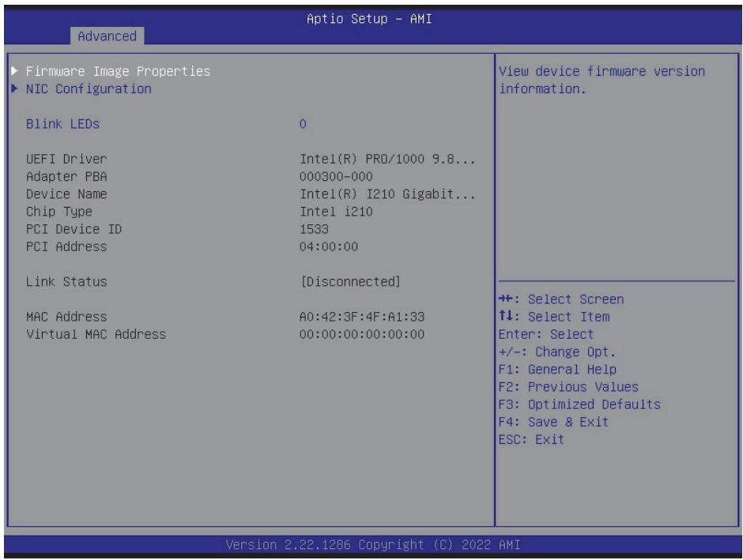Viewport: 743px width, 560px height.
Task: Click the Virtual MAC Address value
Action: tap(362, 334)
